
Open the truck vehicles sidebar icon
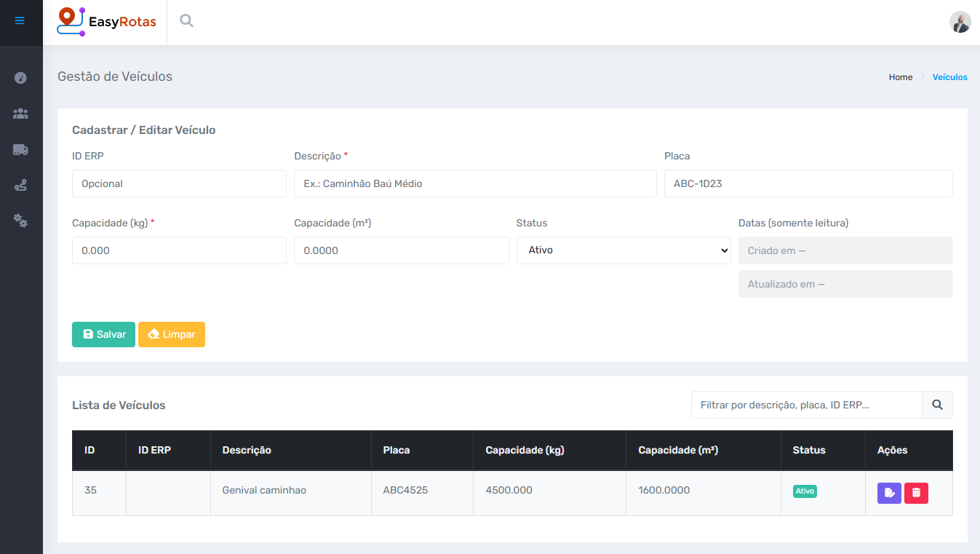(x=20, y=149)
